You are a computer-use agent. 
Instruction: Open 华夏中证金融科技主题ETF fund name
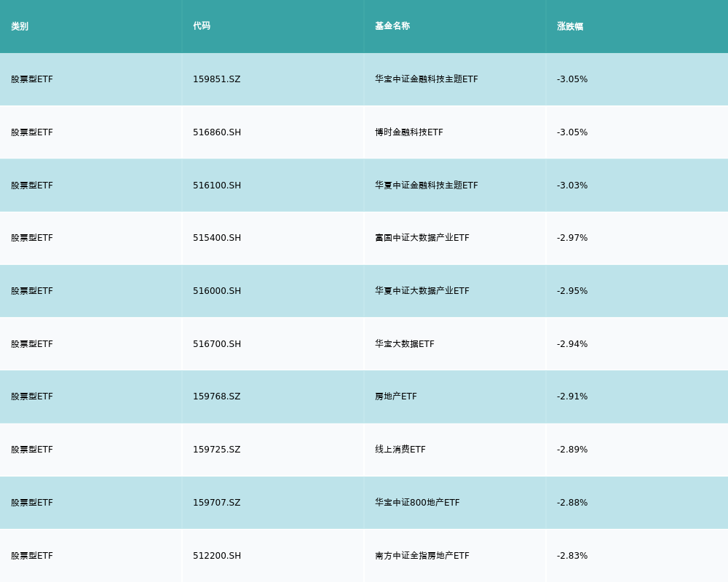pos(427,186)
